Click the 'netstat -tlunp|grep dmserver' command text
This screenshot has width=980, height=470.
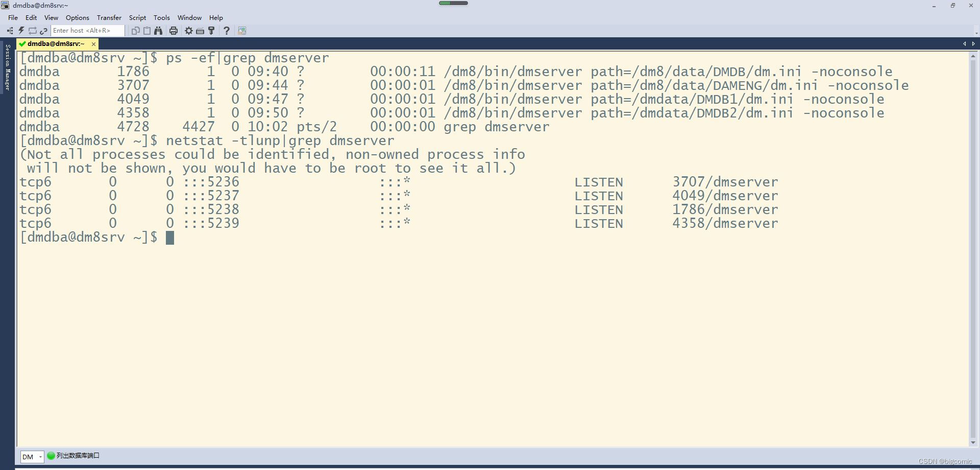click(280, 140)
